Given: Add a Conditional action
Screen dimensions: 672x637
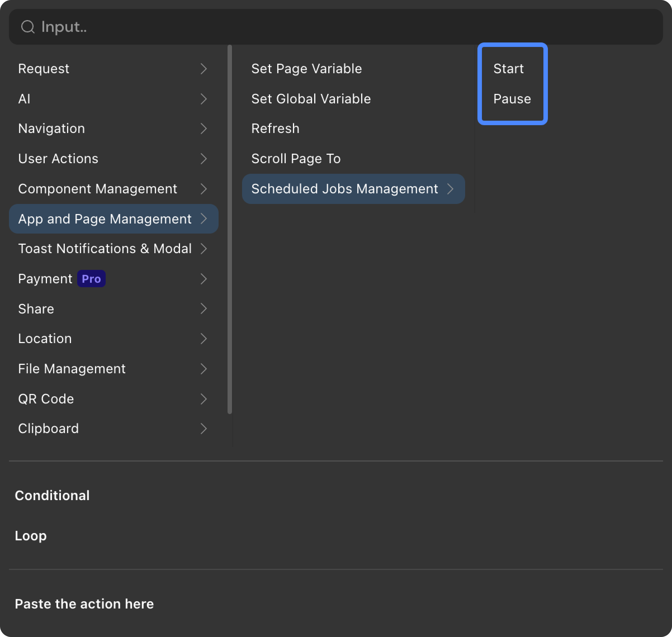Looking at the screenshot, I should (x=52, y=495).
